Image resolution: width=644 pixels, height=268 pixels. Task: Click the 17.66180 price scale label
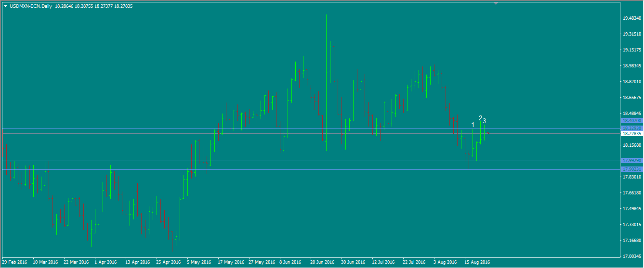tap(631, 193)
